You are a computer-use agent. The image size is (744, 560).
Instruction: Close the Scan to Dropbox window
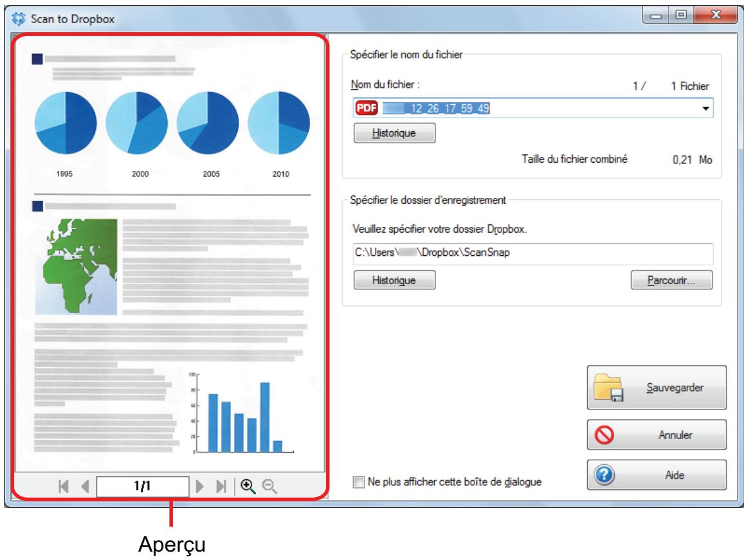(x=716, y=15)
